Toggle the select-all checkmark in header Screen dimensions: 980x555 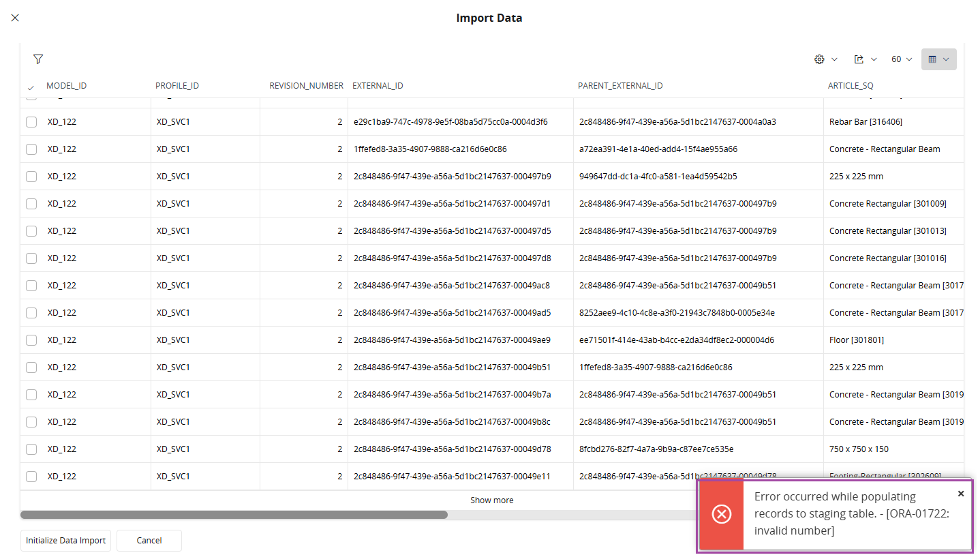[31, 87]
